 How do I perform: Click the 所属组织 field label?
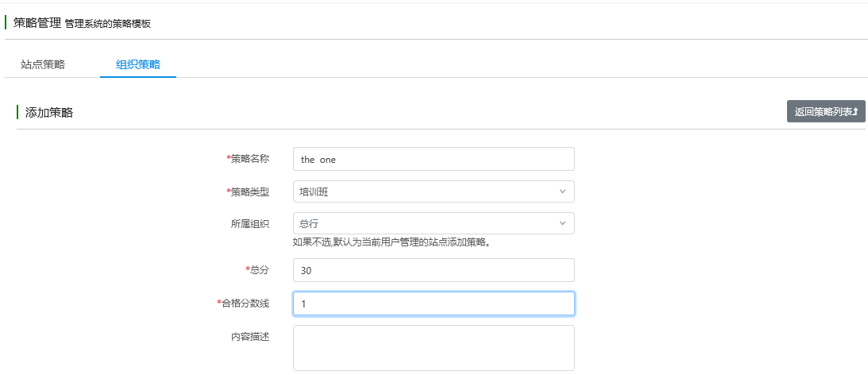click(250, 224)
